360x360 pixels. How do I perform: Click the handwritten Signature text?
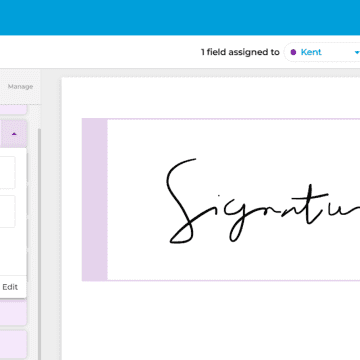(x=263, y=201)
